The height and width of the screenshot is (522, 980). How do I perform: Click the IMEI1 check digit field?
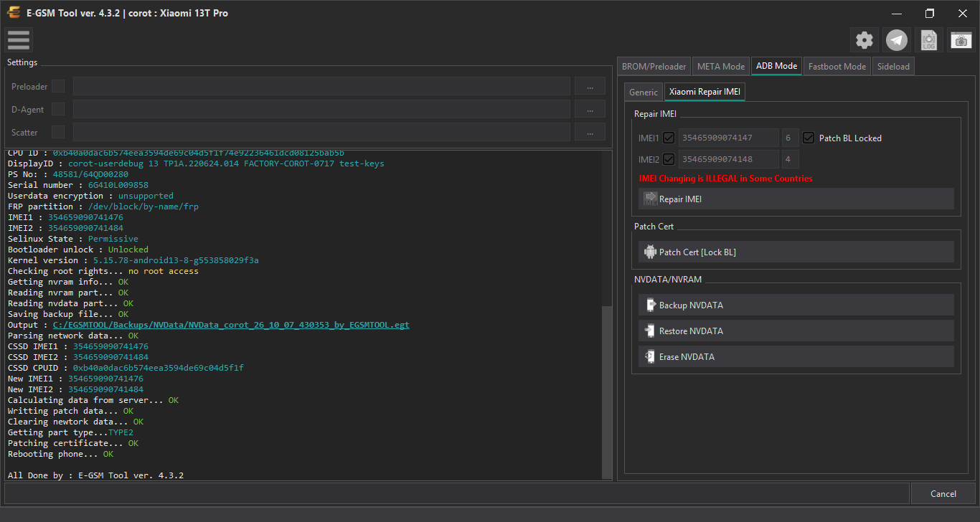(790, 138)
